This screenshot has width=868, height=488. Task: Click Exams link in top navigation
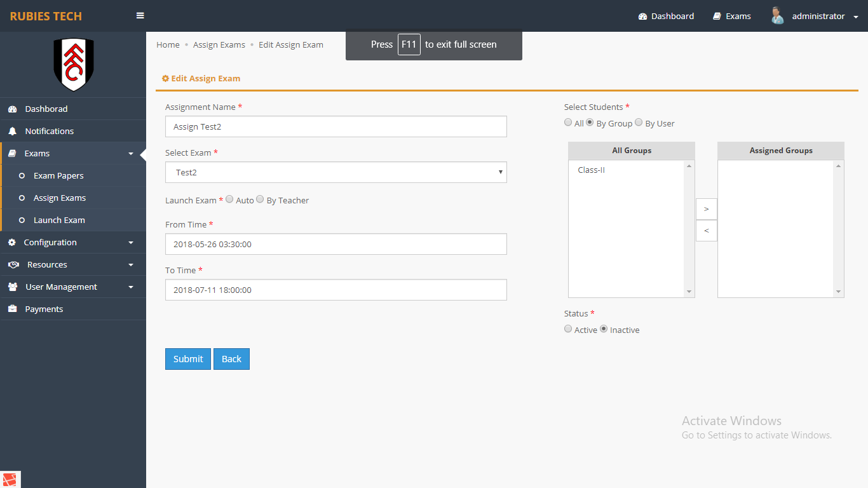[732, 16]
